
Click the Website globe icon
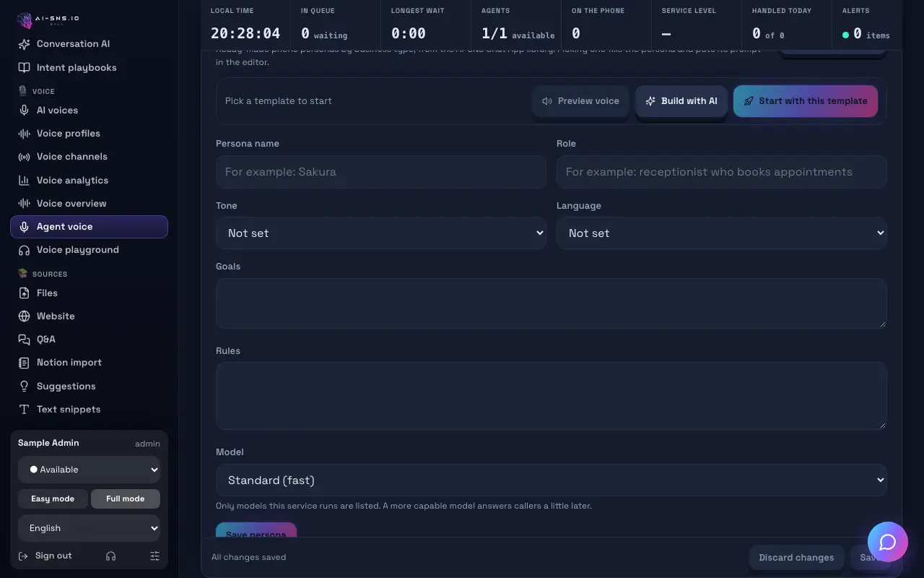click(x=24, y=316)
